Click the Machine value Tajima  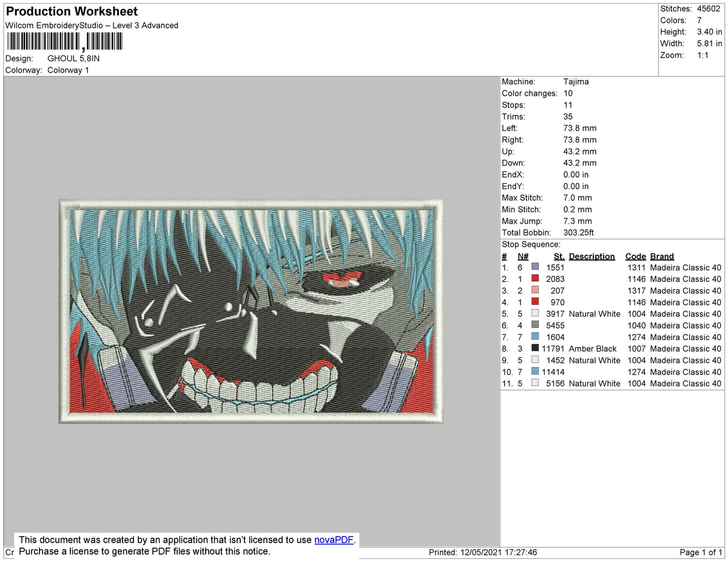pos(576,82)
